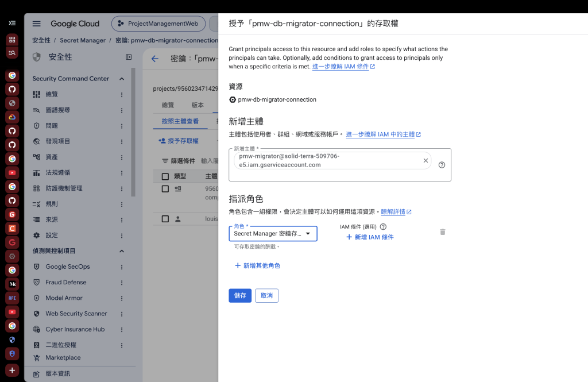This screenshot has width=588, height=382.
Task: Open Model Armor in the sidebar
Action: pos(64,298)
